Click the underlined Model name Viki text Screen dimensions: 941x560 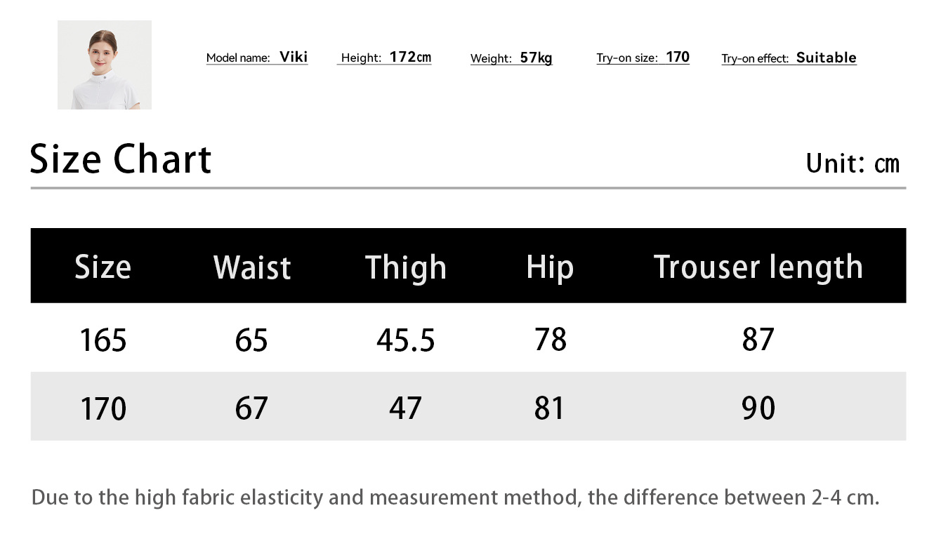pos(257,58)
